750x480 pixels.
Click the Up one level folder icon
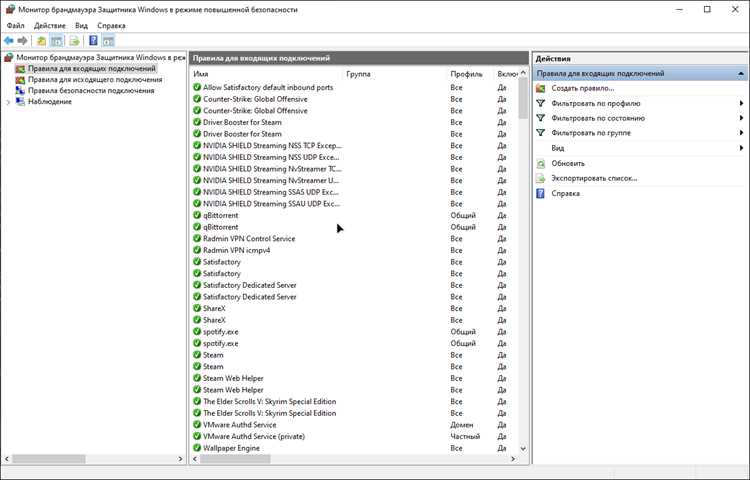42,41
